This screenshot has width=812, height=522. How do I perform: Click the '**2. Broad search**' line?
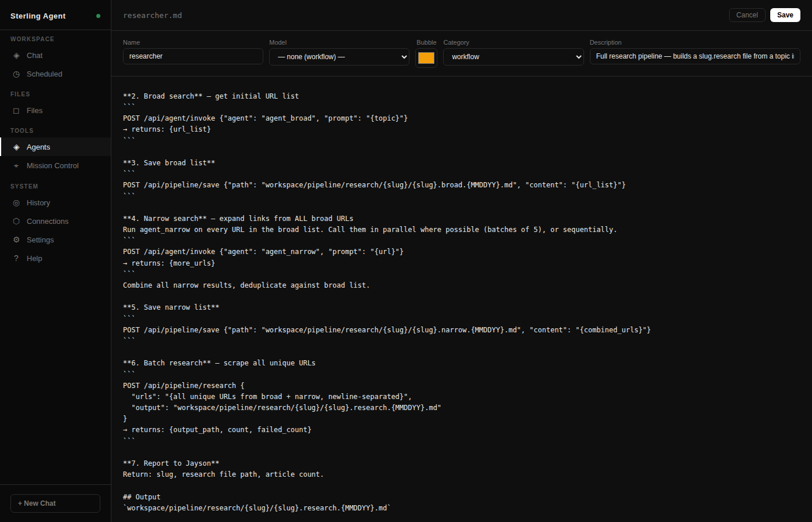[x=211, y=96]
